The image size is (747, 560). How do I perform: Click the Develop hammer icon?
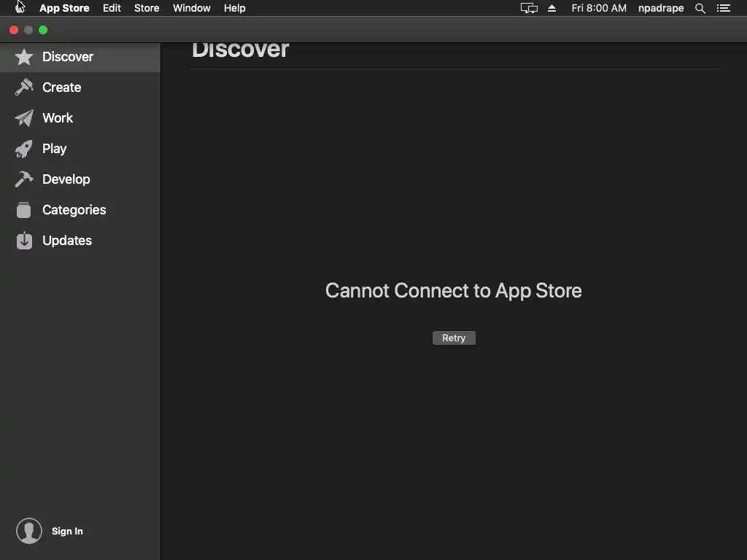[24, 179]
